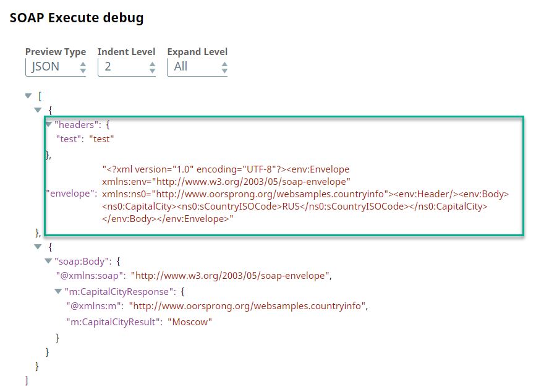Collapse the first object containing headers
This screenshot has height=392, width=536.
[38, 110]
